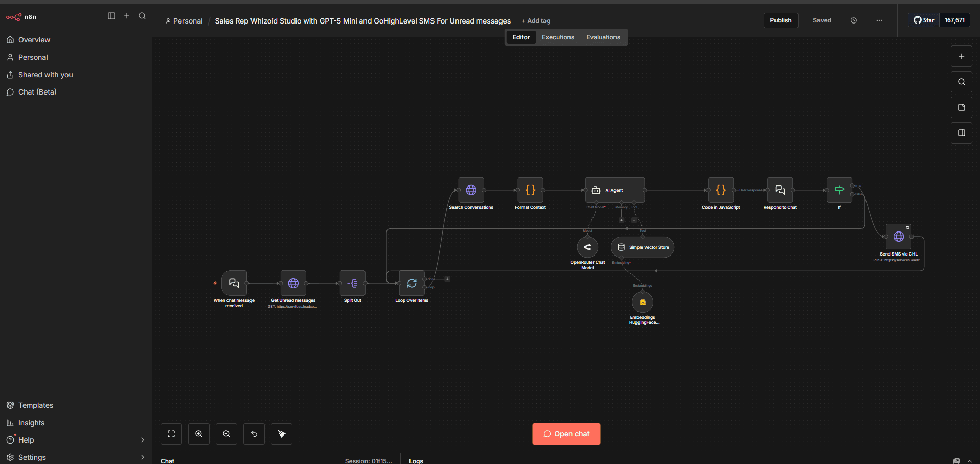Create new workflow with the plus icon
The width and height of the screenshot is (980, 464).
pyautogui.click(x=127, y=16)
